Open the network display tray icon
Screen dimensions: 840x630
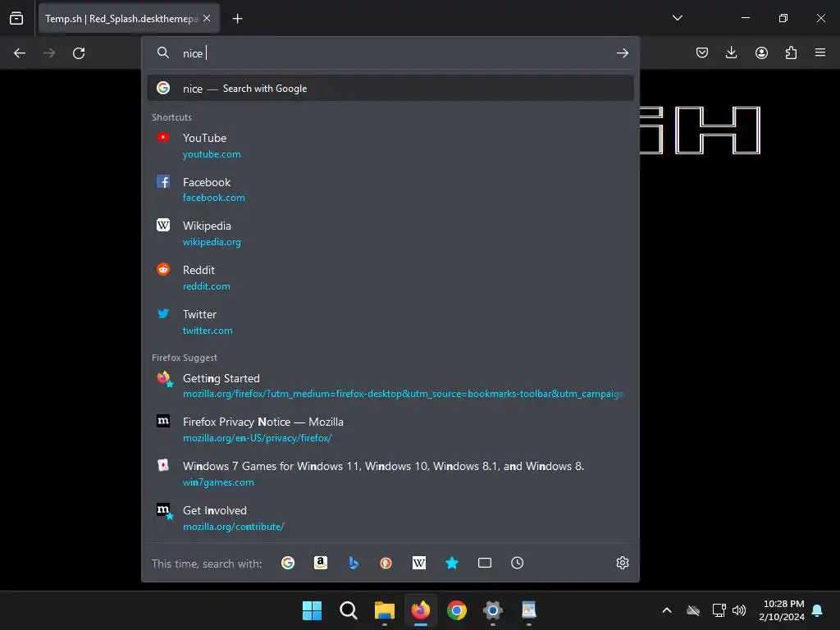coord(719,610)
